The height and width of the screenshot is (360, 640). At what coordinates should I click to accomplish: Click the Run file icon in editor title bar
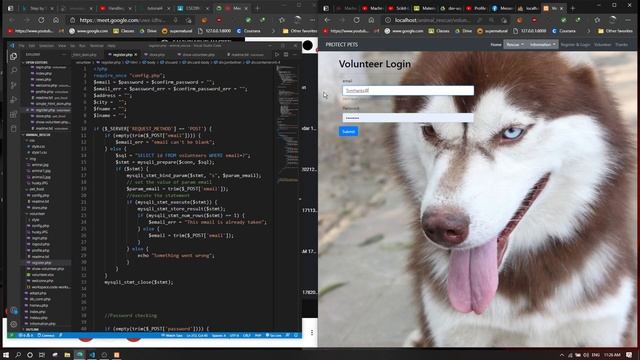[x=277, y=54]
